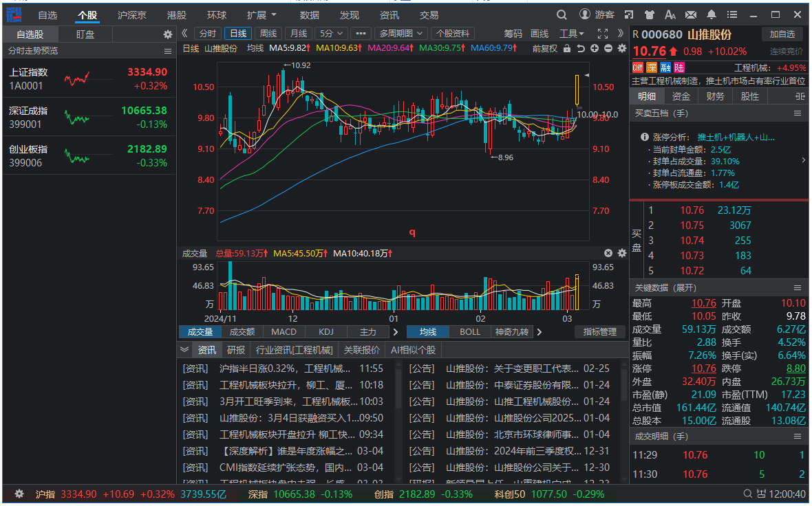Click the fullscreen expand icon near 工具
This screenshot has width=812, height=506.
click(603, 33)
